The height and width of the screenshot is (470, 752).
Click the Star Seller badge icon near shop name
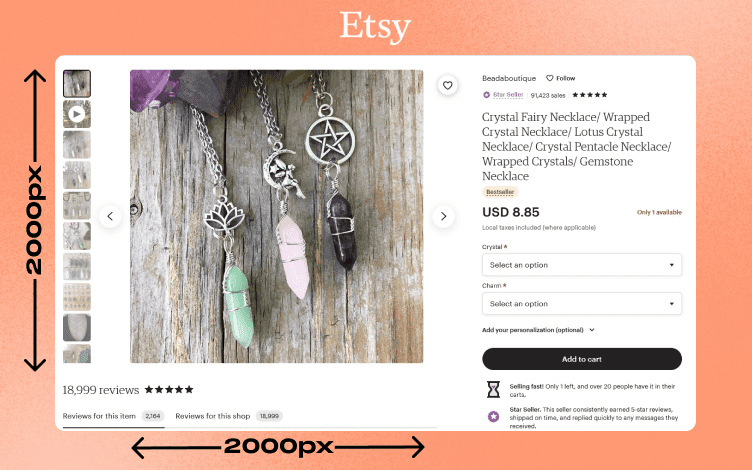click(x=486, y=95)
